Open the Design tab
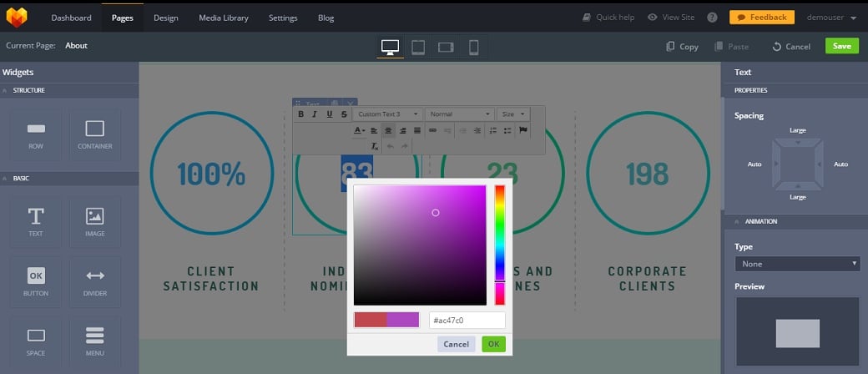This screenshot has height=374, width=868. pos(165,18)
